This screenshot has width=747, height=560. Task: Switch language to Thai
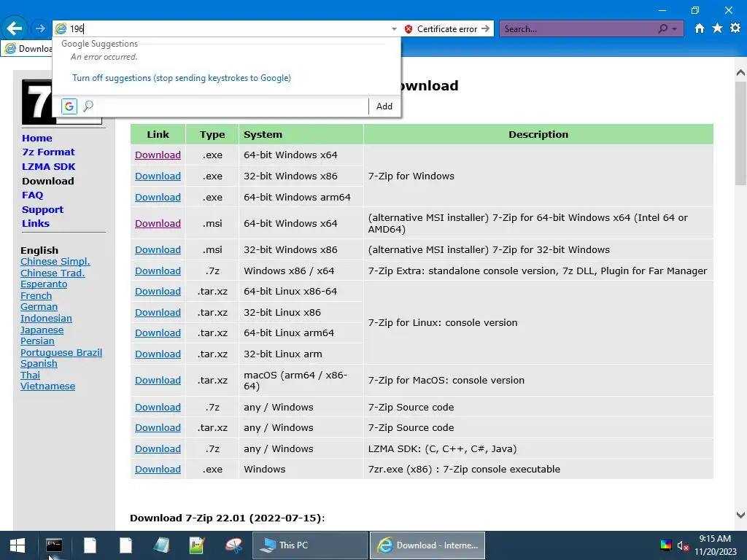[30, 376]
